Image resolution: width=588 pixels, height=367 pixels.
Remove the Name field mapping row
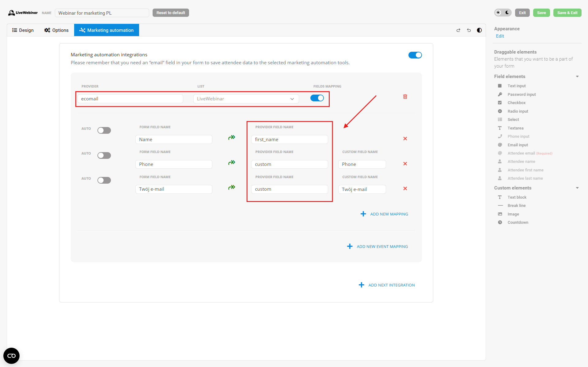point(405,139)
